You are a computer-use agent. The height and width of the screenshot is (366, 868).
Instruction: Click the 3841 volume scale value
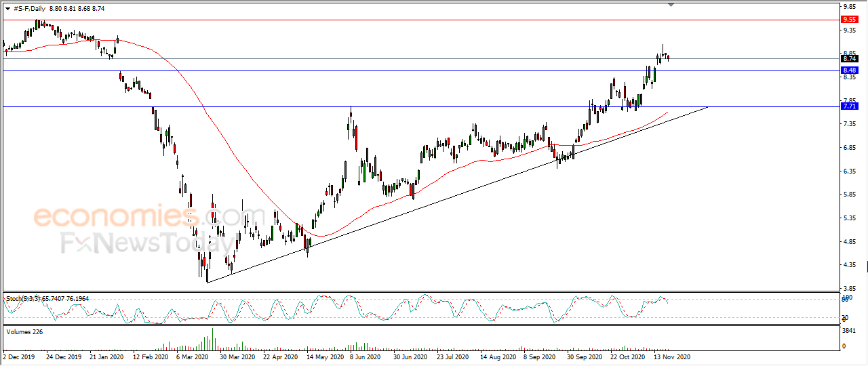849,331
